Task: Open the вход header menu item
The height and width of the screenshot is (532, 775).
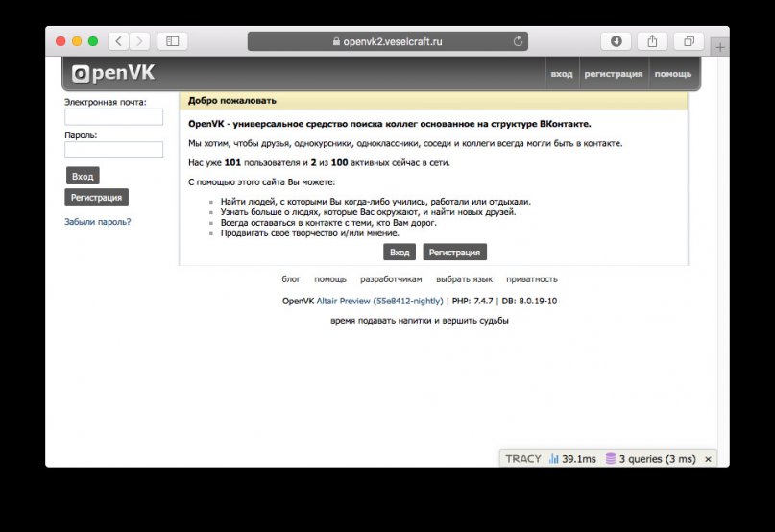Action: tap(562, 74)
